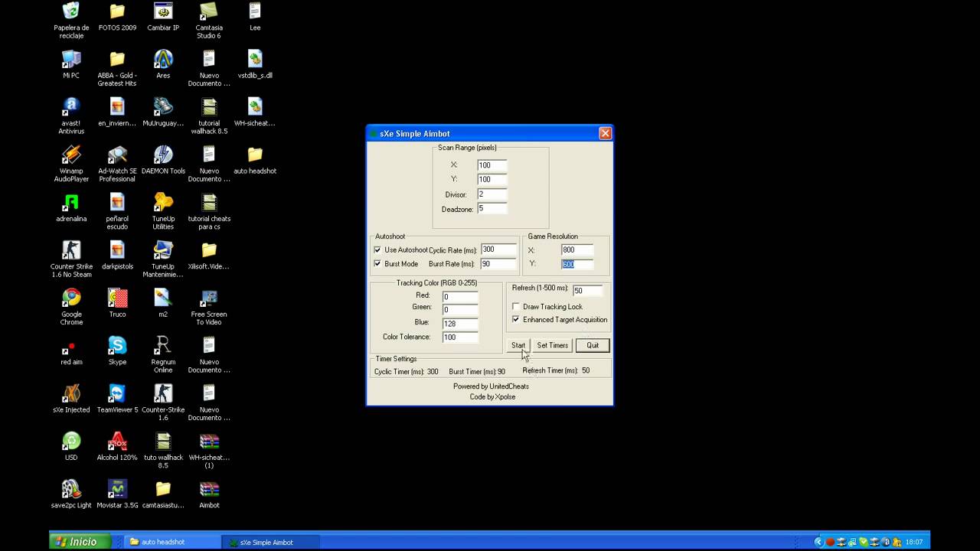980x551 pixels.
Task: Expand hidden tray icons arrow
Action: coord(818,542)
